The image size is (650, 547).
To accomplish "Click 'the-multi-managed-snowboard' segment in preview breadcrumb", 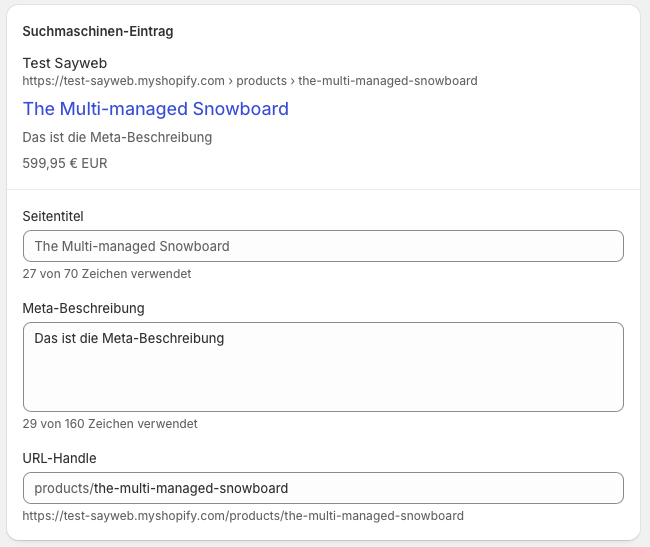I will (388, 81).
